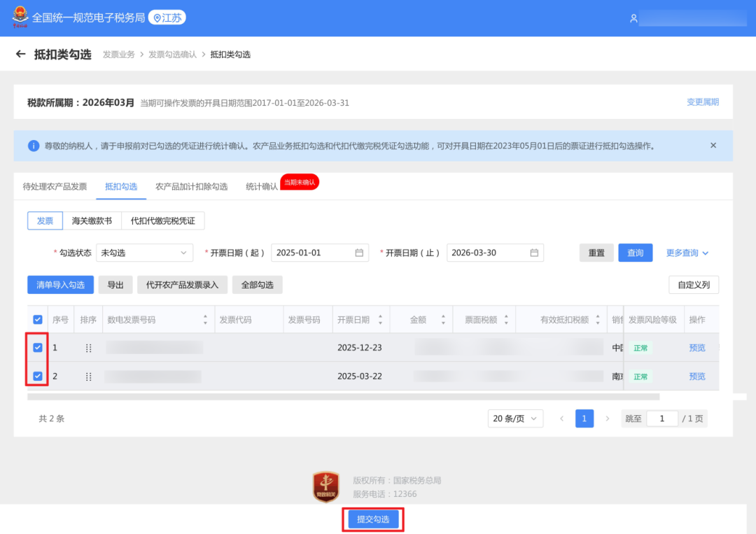Click the info icon in notice banner
This screenshot has width=756, height=534.
34,146
